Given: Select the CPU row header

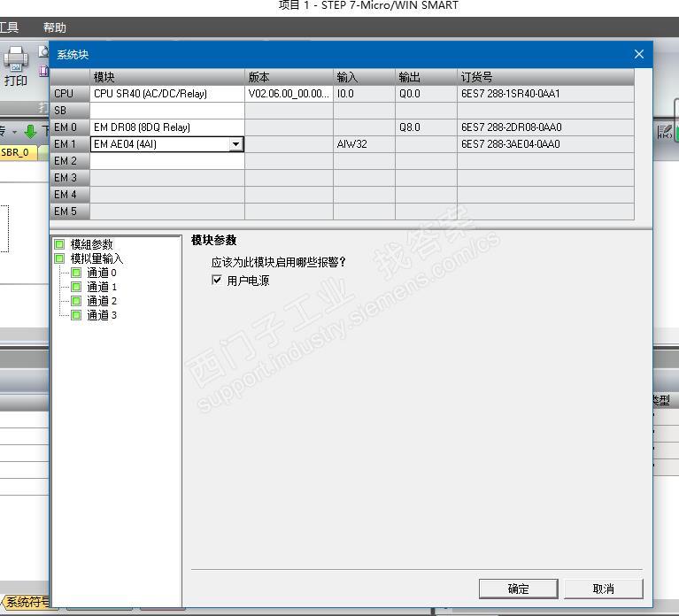Looking at the screenshot, I should tap(70, 94).
